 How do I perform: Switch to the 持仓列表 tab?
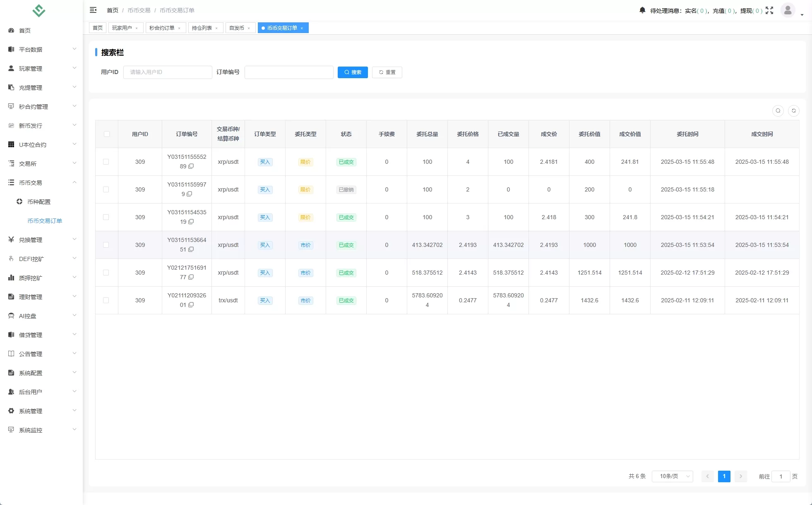point(202,28)
